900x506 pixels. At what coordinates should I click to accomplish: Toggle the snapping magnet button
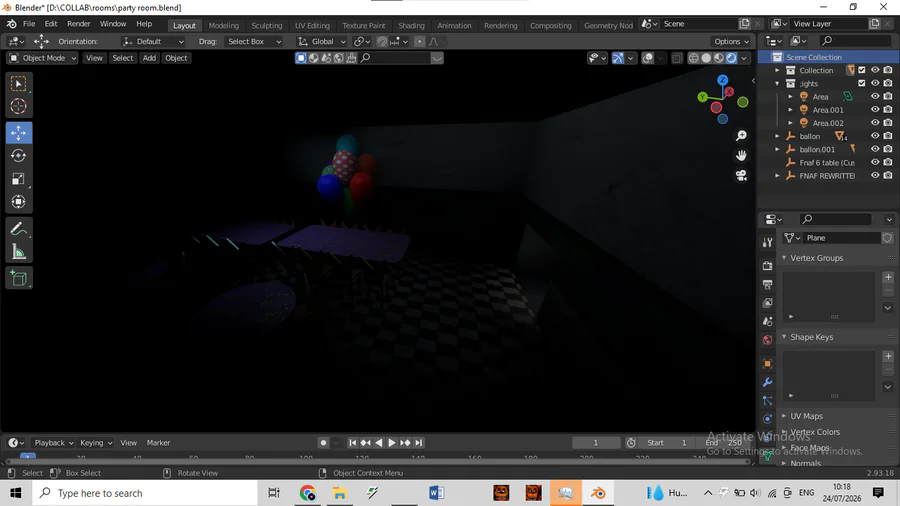click(382, 41)
